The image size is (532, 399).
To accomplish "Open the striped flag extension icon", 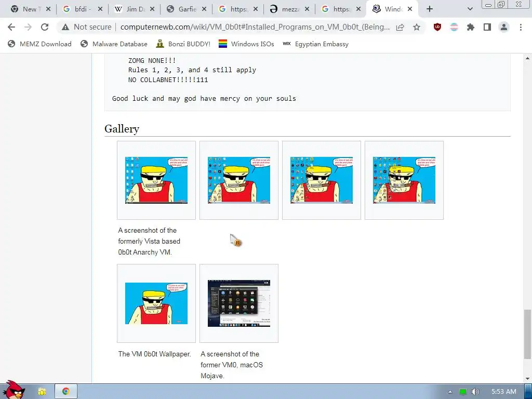I will [454, 27].
